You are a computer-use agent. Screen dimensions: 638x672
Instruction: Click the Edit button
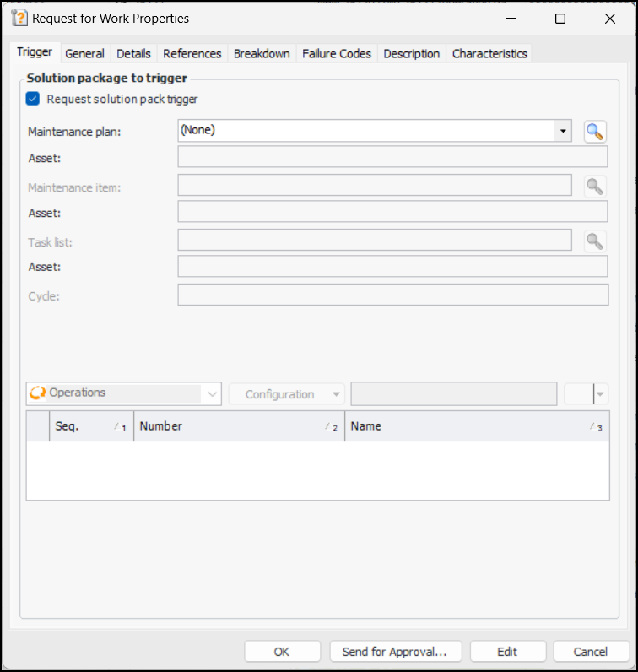click(507, 652)
